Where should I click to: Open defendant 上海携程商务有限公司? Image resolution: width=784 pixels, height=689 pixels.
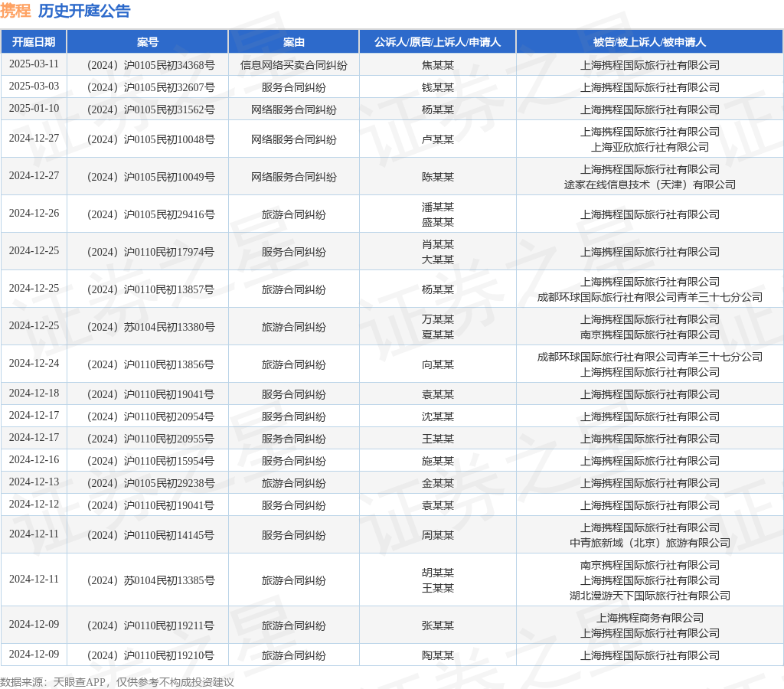(x=650, y=618)
